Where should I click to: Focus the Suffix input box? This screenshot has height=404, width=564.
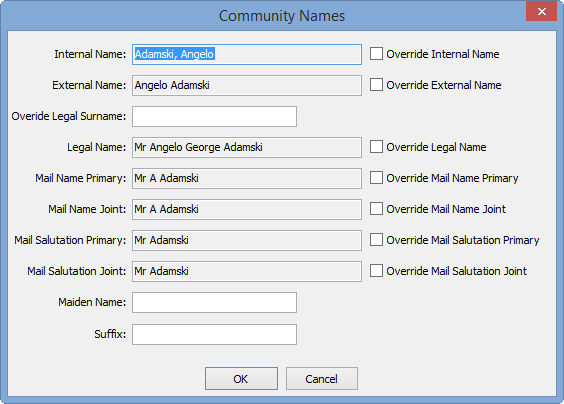point(214,334)
